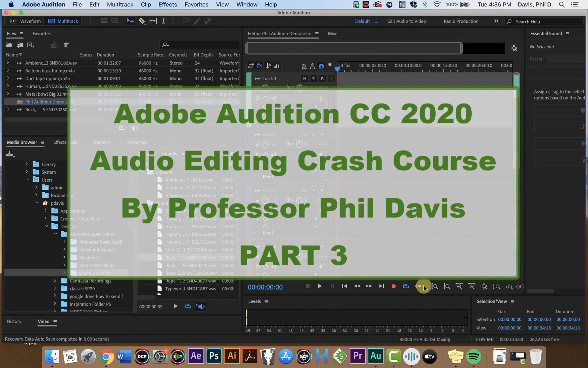
Task: Open the Effects menu
Action: click(168, 4)
